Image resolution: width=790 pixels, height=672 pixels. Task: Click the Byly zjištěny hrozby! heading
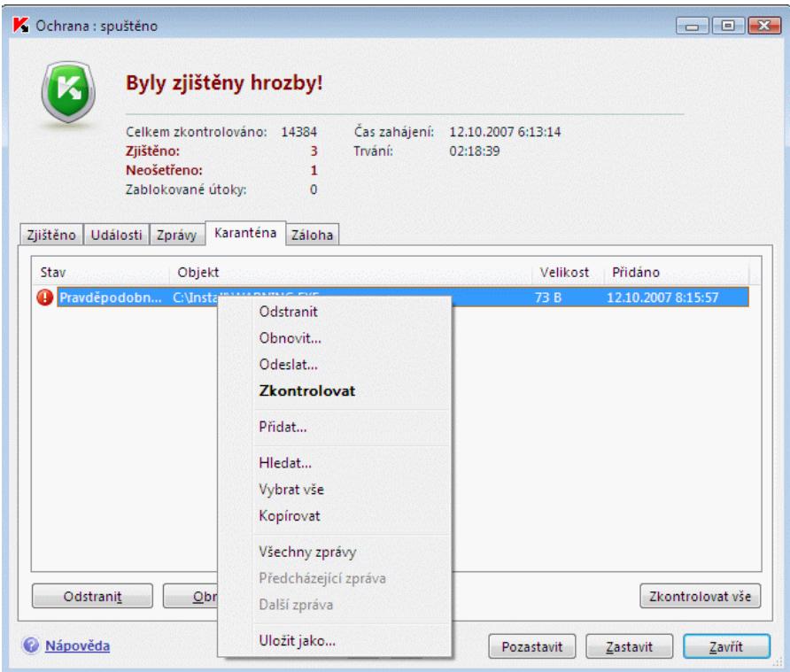coord(224,82)
